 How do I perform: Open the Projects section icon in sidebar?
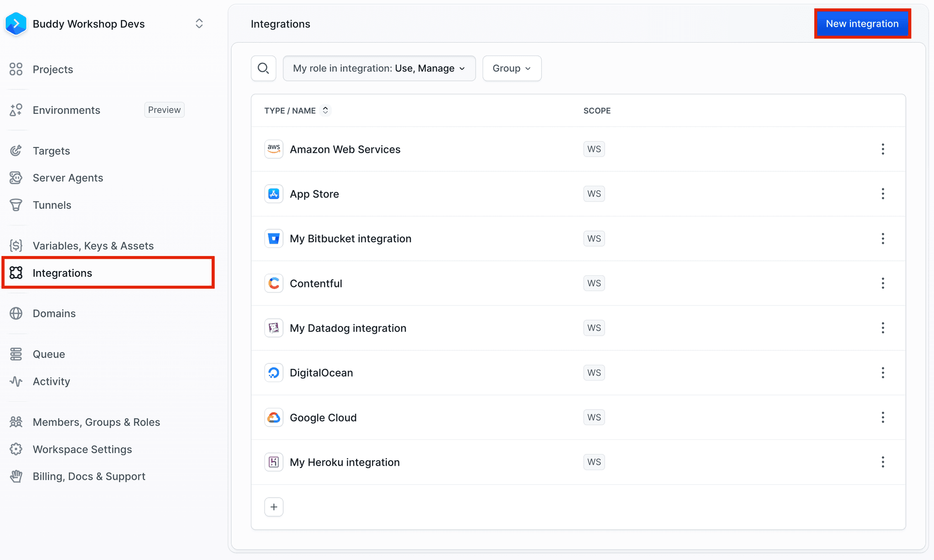click(x=16, y=69)
